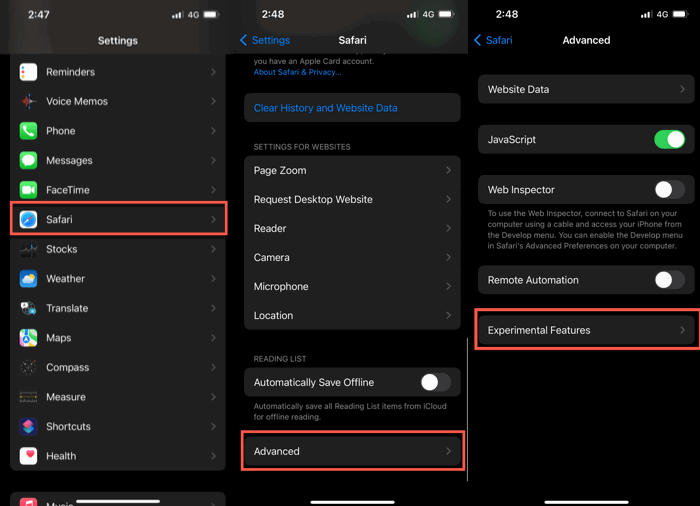The image size is (700, 506).
Task: Tap READING LIST header text
Action: point(280,359)
